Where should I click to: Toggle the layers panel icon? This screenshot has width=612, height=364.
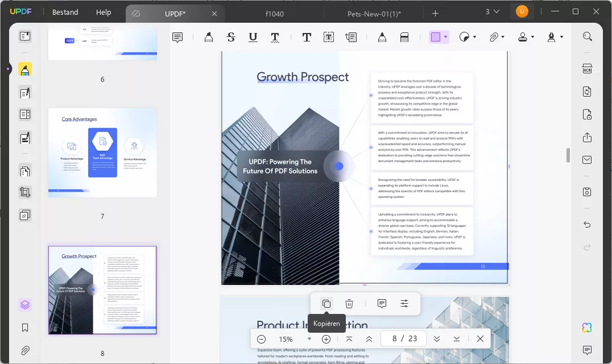point(25,305)
